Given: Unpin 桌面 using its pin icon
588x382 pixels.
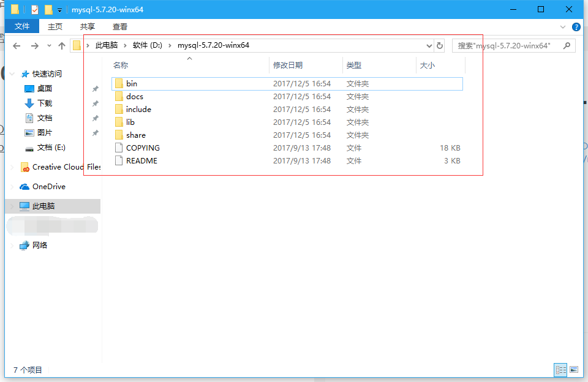Looking at the screenshot, I should pos(96,89).
